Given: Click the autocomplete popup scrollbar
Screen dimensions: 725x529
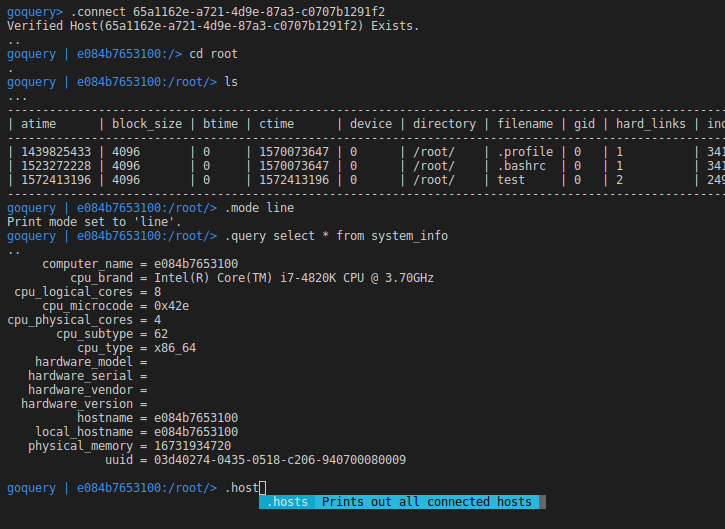Looking at the screenshot, I should [x=542, y=502].
